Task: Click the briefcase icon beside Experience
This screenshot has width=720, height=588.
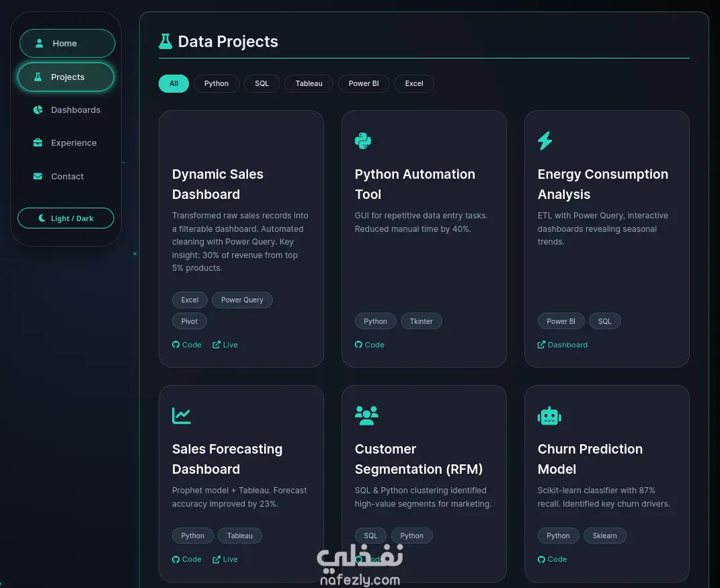Action: (38, 142)
